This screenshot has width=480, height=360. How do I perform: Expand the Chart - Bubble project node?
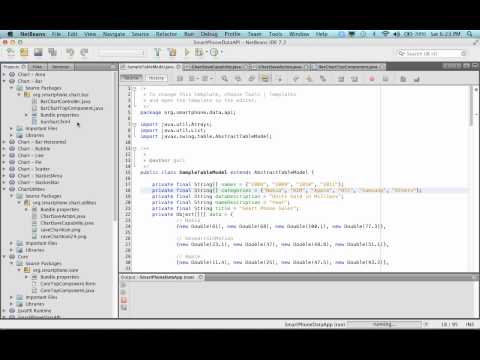coord(4,149)
